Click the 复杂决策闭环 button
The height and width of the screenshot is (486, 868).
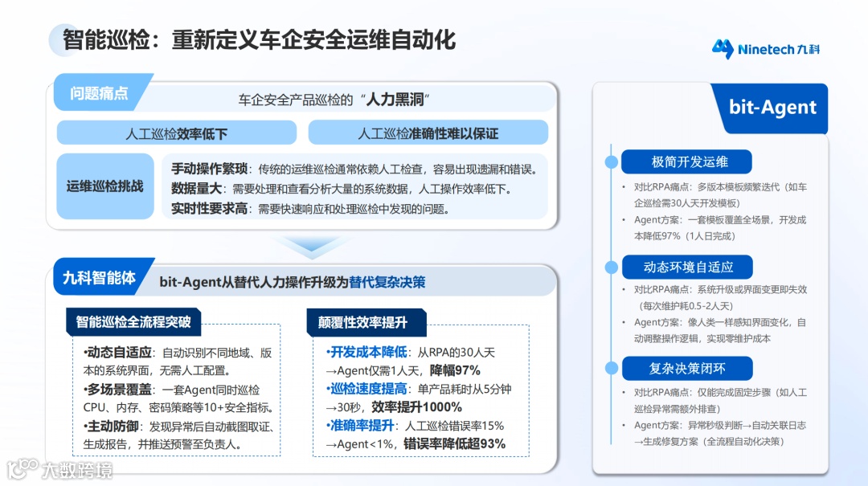coord(687,369)
